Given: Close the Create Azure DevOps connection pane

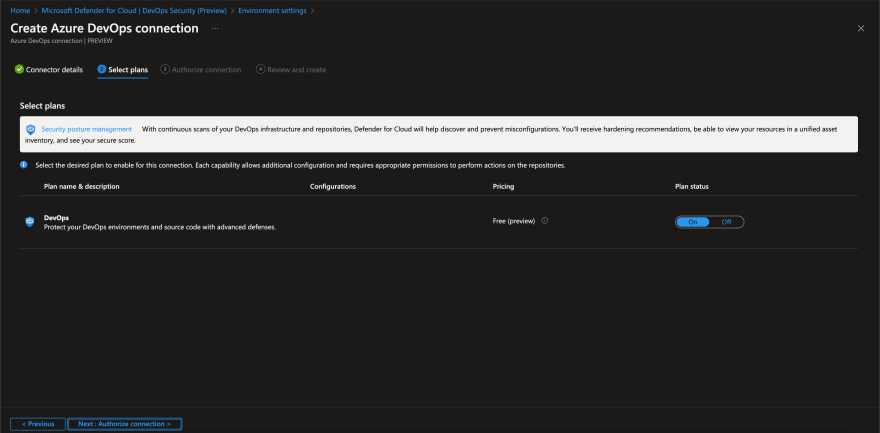Looking at the screenshot, I should pyautogui.click(x=861, y=29).
